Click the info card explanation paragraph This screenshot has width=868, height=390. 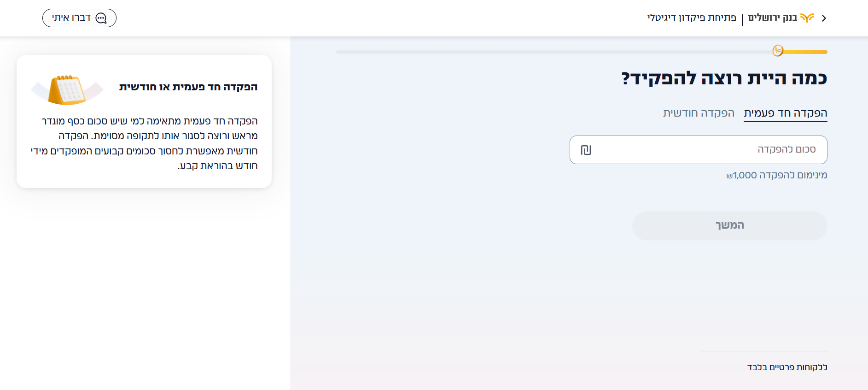[x=144, y=143]
